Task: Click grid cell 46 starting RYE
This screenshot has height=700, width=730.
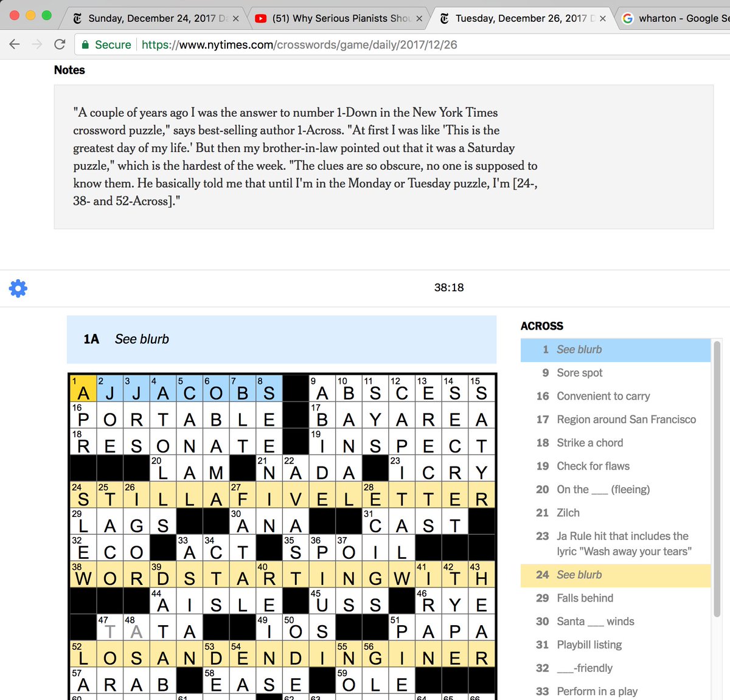Action: [x=428, y=600]
